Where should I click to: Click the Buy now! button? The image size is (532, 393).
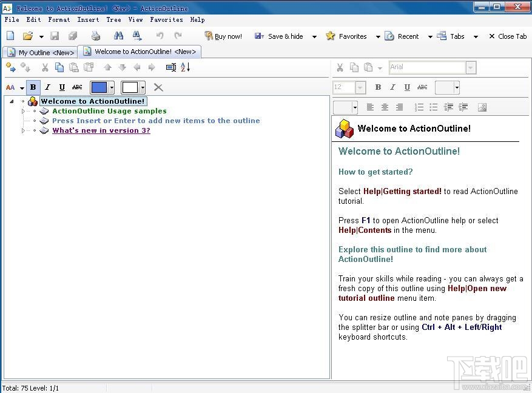point(223,36)
